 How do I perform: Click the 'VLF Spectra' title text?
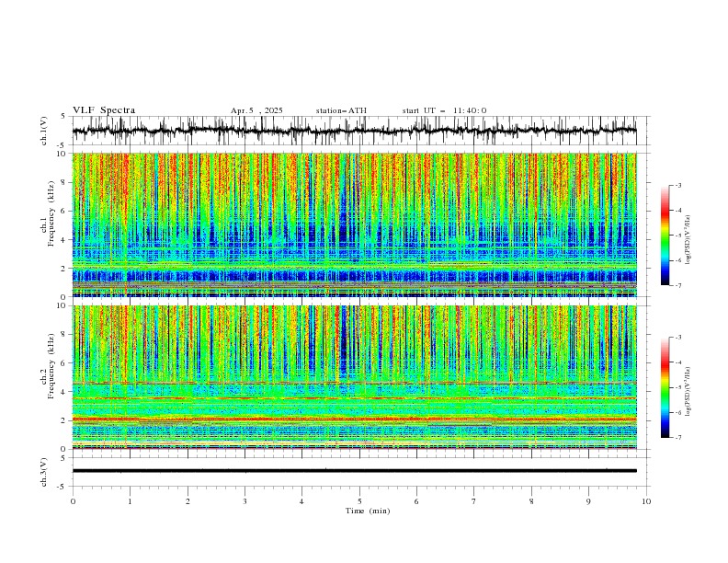point(104,110)
